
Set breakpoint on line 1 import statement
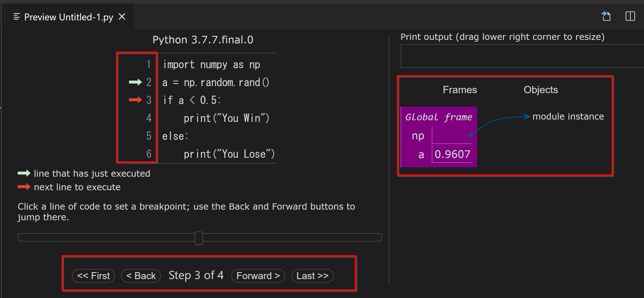[211, 65]
